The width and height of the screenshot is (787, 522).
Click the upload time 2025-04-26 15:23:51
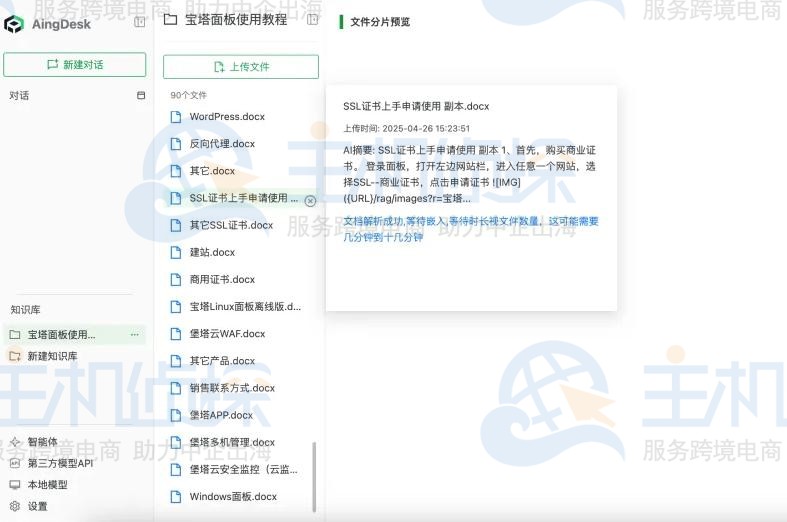pos(426,128)
